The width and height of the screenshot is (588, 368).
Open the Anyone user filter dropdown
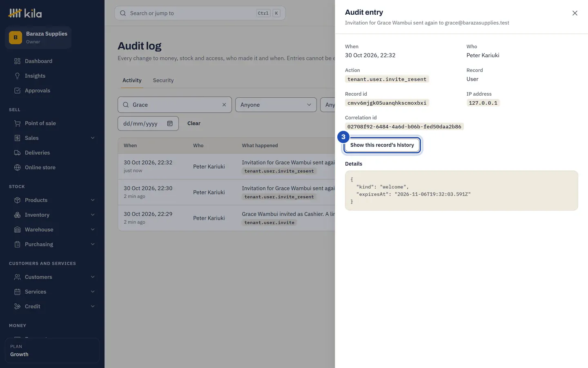tap(276, 105)
